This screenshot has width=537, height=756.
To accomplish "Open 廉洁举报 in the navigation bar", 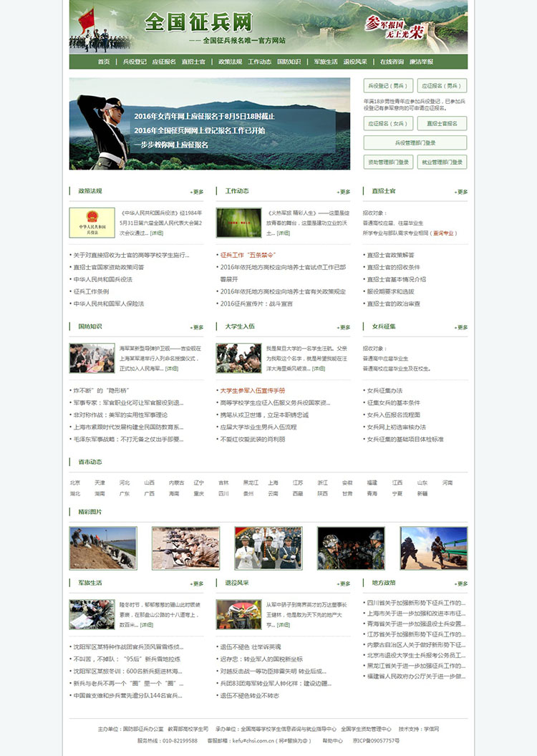I will coord(421,62).
